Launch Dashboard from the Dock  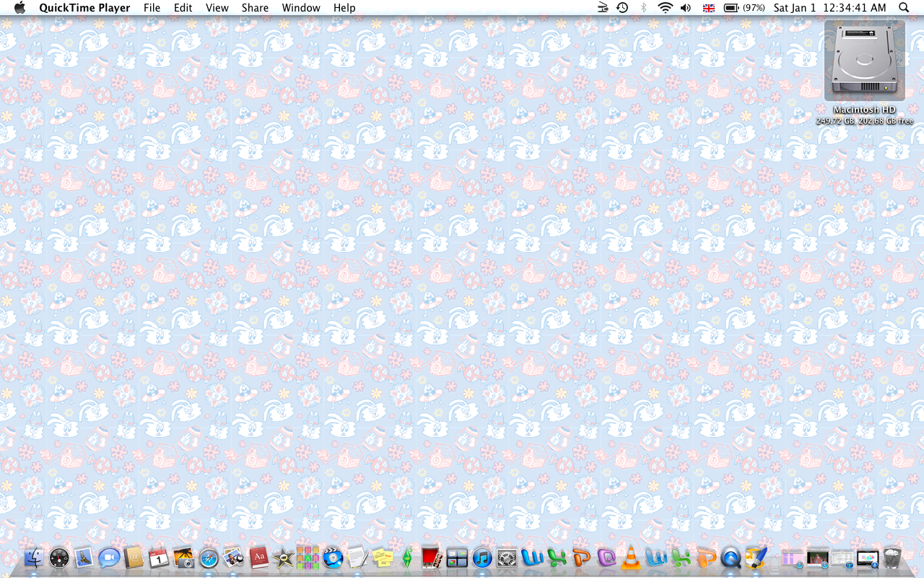click(59, 558)
